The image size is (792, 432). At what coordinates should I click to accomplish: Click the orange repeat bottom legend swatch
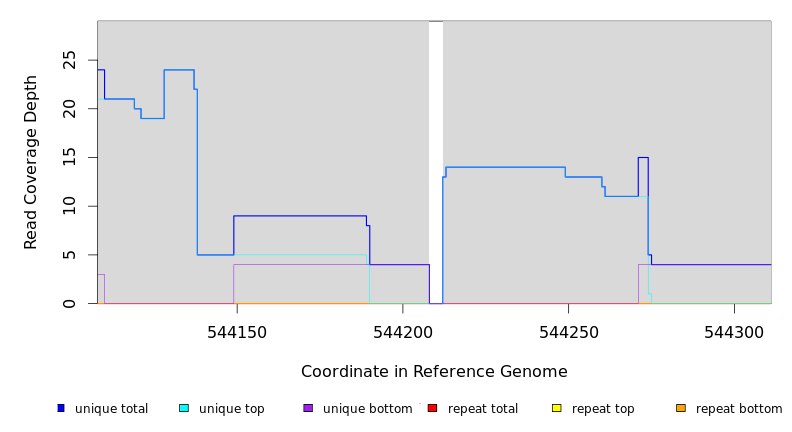coord(681,408)
